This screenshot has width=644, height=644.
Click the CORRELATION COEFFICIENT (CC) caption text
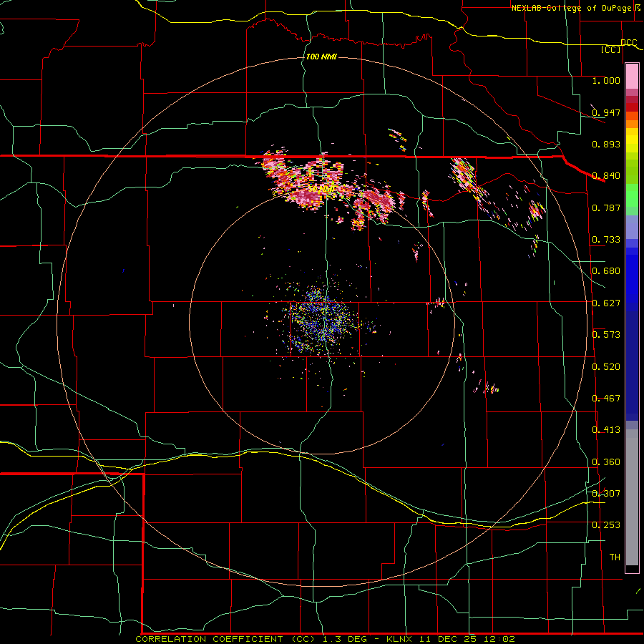[x=226, y=639]
